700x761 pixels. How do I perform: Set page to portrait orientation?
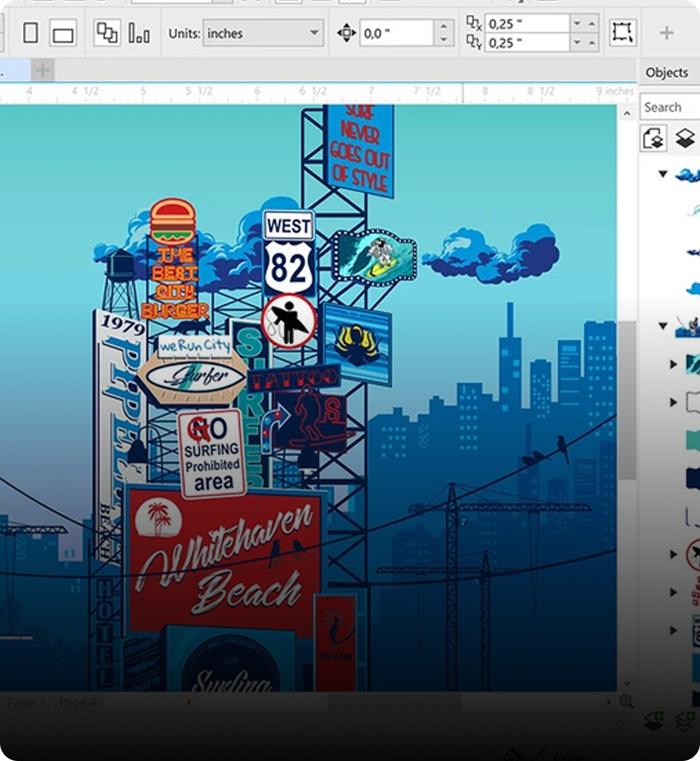(31, 33)
